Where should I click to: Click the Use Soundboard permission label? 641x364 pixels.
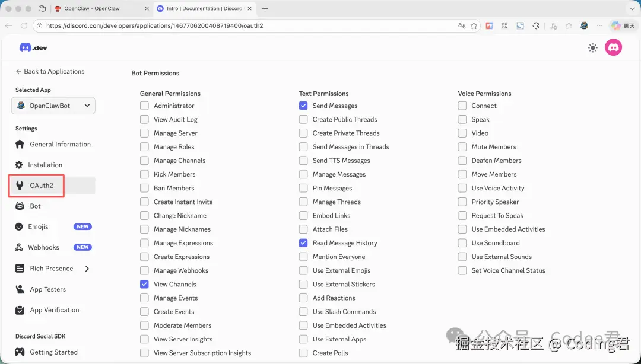pyautogui.click(x=496, y=242)
